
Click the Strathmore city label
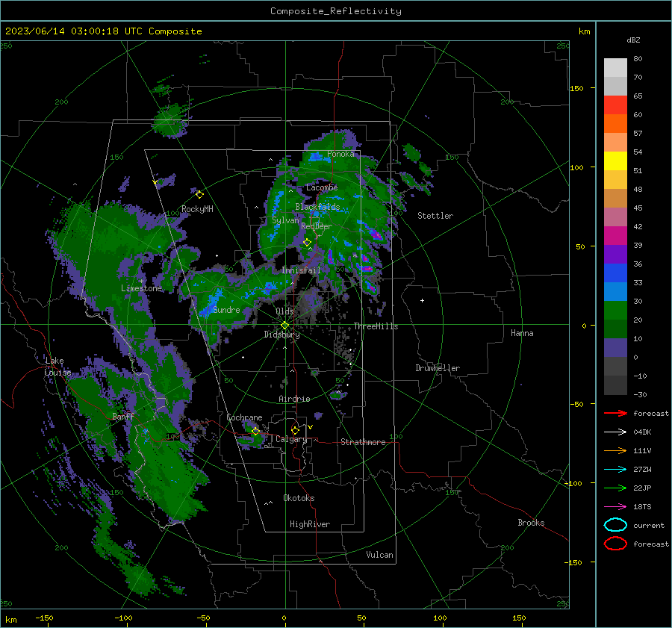(363, 442)
